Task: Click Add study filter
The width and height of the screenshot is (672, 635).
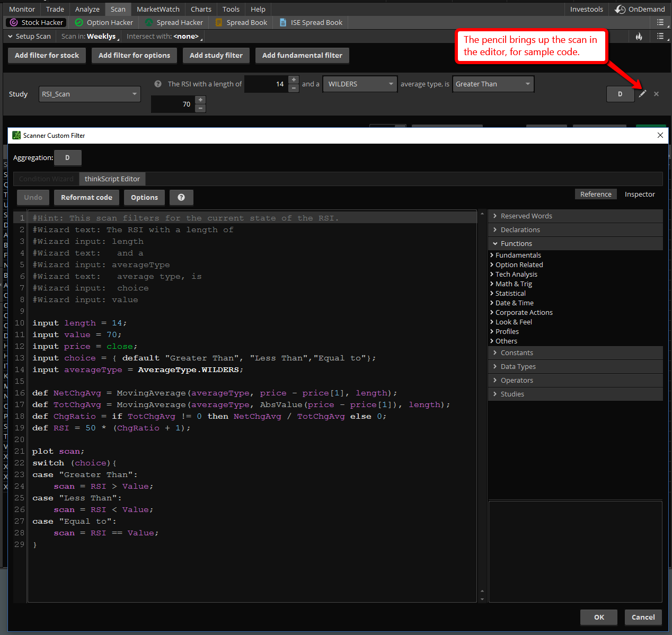Action: click(216, 55)
